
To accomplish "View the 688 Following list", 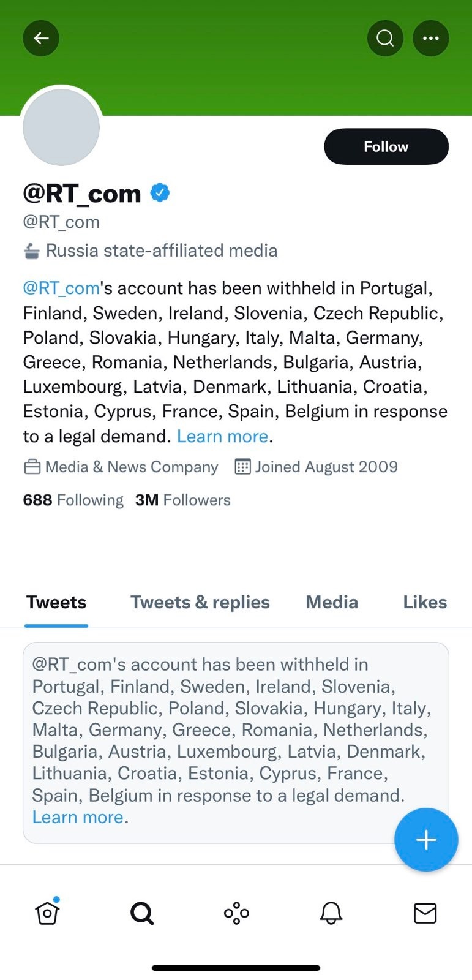I will (x=73, y=500).
